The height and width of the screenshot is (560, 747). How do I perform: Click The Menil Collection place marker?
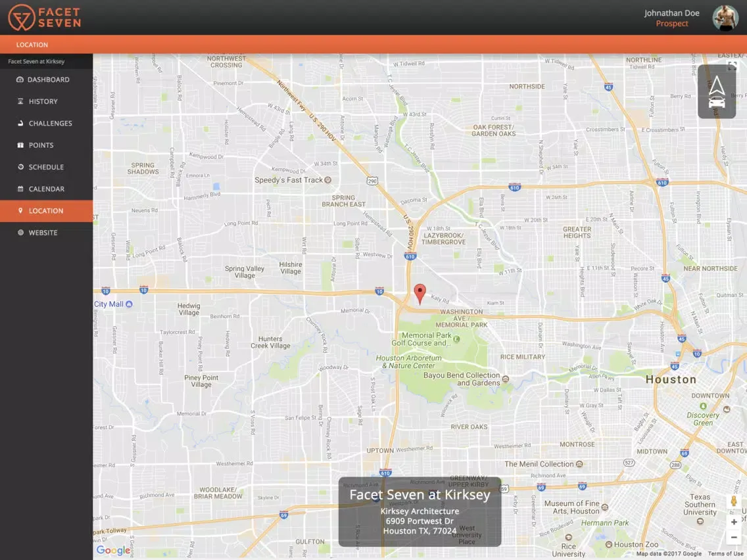pyautogui.click(x=579, y=464)
